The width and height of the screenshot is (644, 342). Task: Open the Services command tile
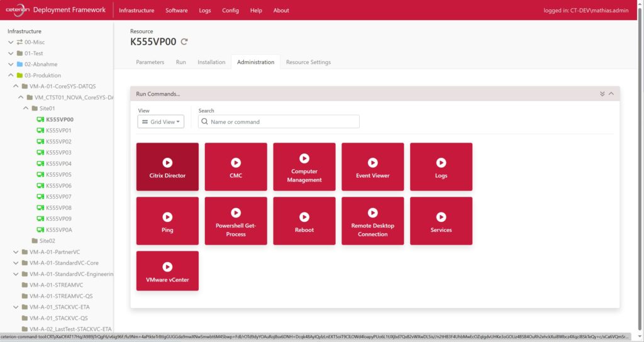click(x=441, y=221)
